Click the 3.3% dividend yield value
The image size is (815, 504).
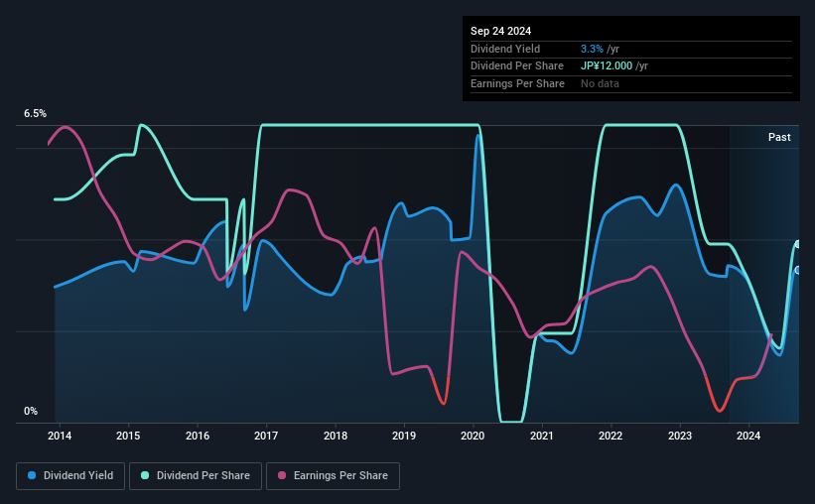pos(592,49)
